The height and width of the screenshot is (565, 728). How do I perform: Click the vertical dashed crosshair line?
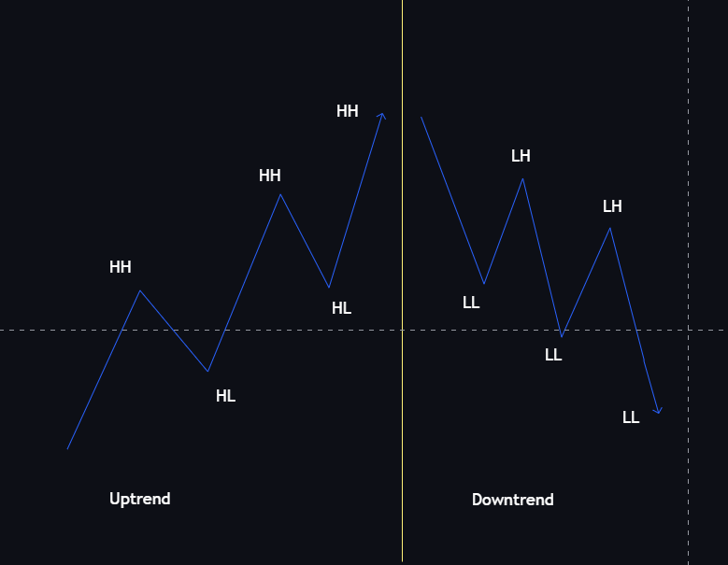pos(689,187)
